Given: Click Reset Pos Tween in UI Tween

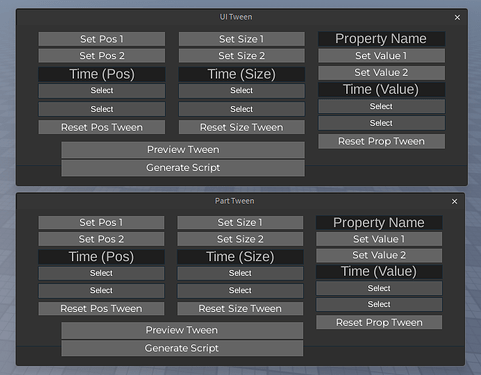Looking at the screenshot, I should [102, 127].
